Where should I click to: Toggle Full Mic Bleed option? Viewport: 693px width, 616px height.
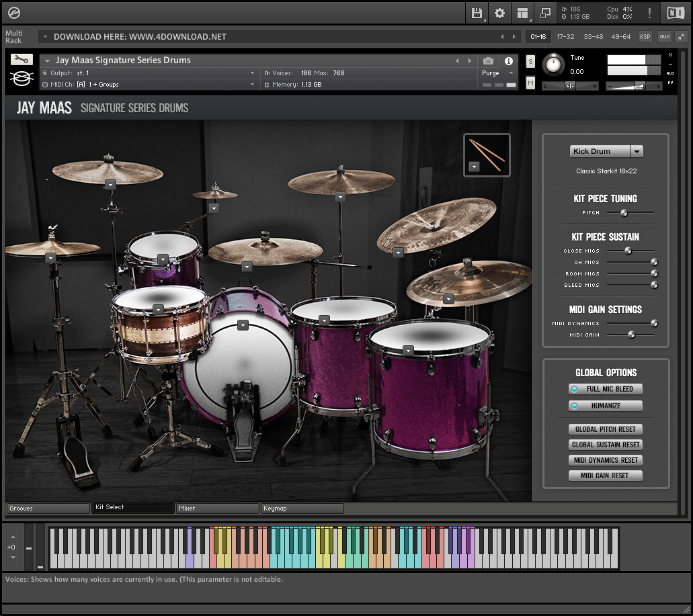point(606,389)
